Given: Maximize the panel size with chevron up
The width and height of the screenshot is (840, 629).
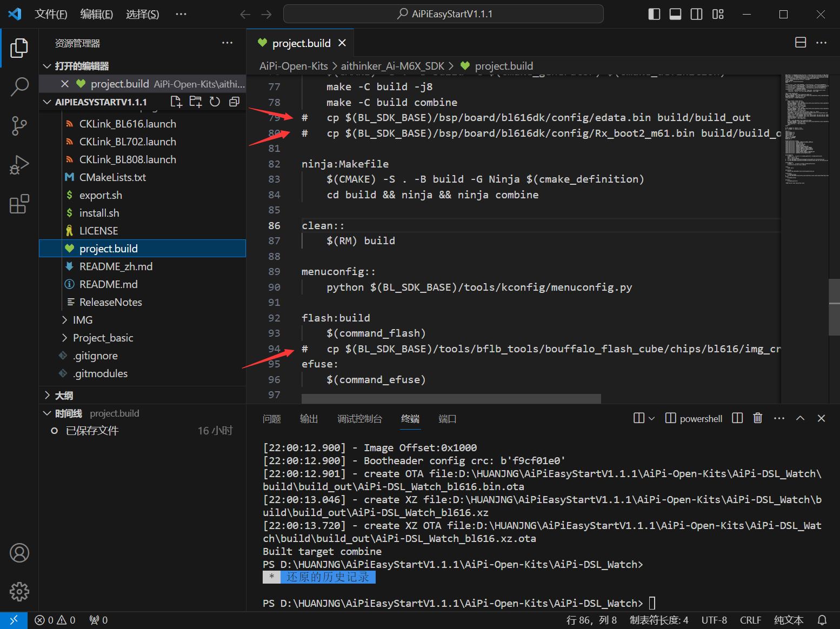Looking at the screenshot, I should [x=801, y=418].
